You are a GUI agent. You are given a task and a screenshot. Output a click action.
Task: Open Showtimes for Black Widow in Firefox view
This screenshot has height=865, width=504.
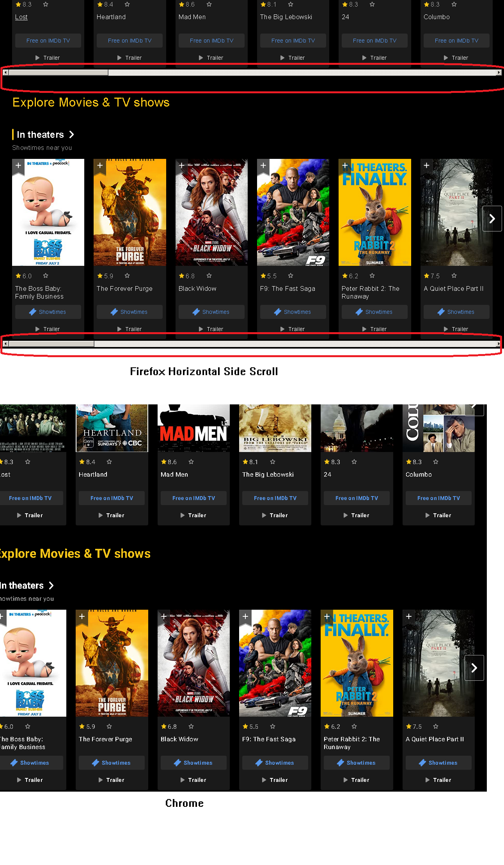211,312
